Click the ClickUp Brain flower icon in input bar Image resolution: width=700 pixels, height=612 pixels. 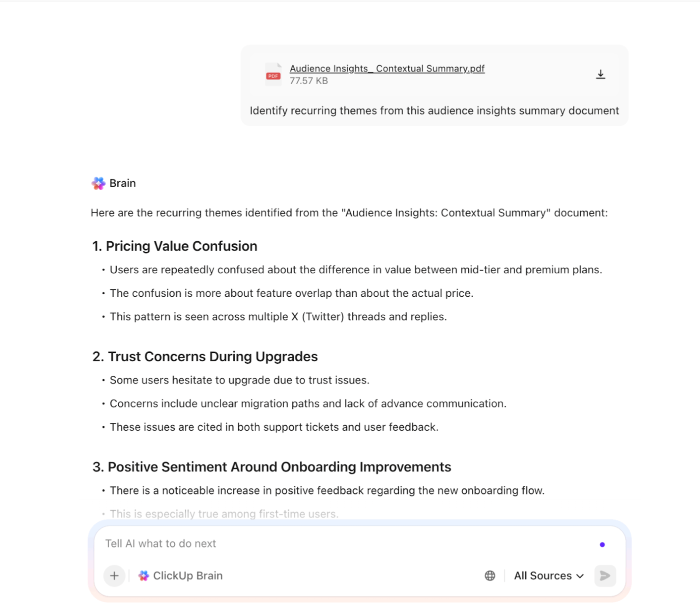click(x=143, y=575)
